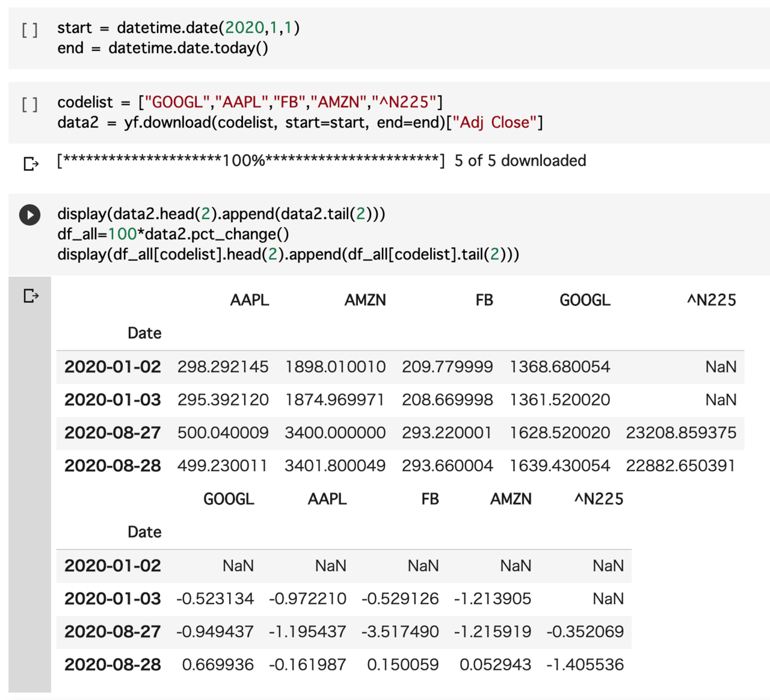Click cell value 1874.969971
The image size is (770, 700).
coord(335,400)
